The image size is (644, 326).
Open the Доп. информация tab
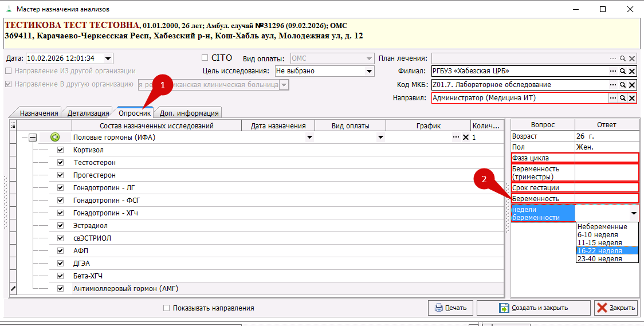(x=189, y=113)
